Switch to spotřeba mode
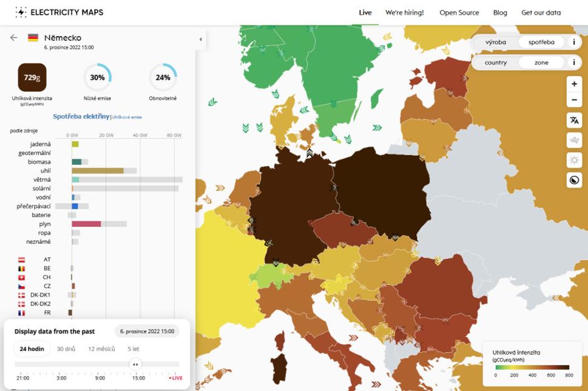This screenshot has height=391, width=588. (x=541, y=42)
